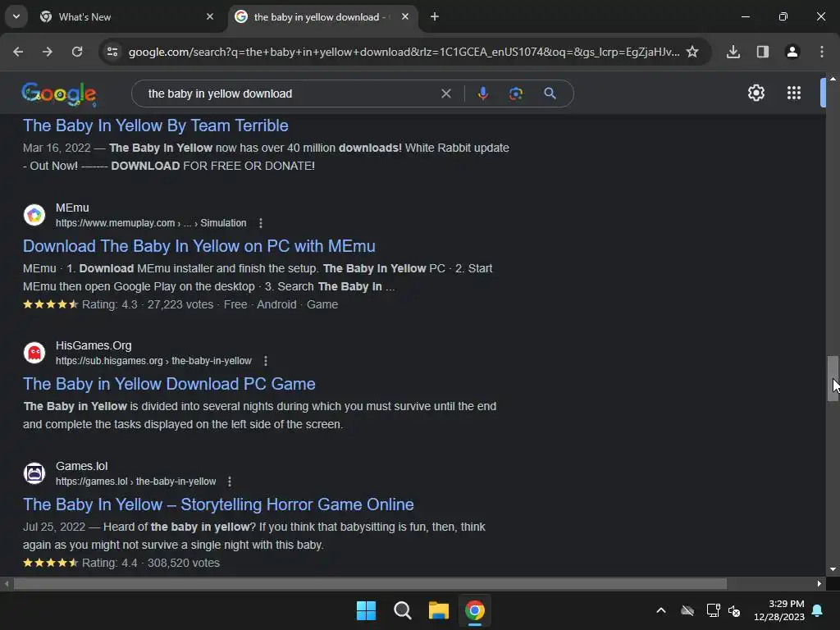Click the display/network tray icon
The height and width of the screenshot is (630, 840).
tap(713, 610)
